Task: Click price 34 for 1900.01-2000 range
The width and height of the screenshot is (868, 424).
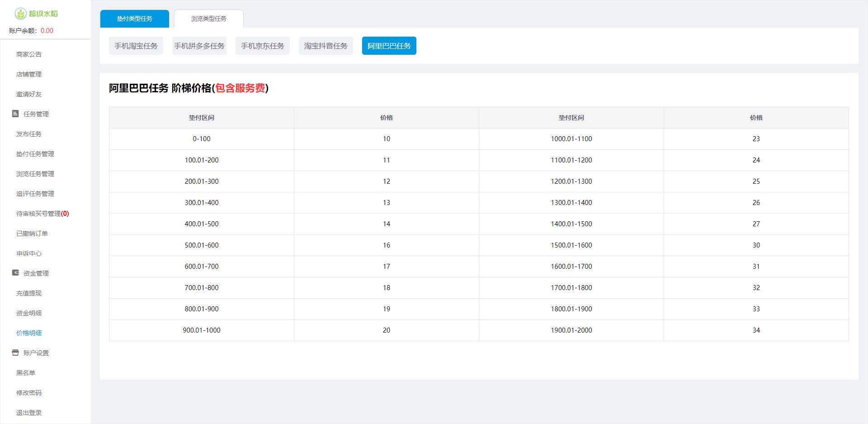Action: pyautogui.click(x=756, y=330)
